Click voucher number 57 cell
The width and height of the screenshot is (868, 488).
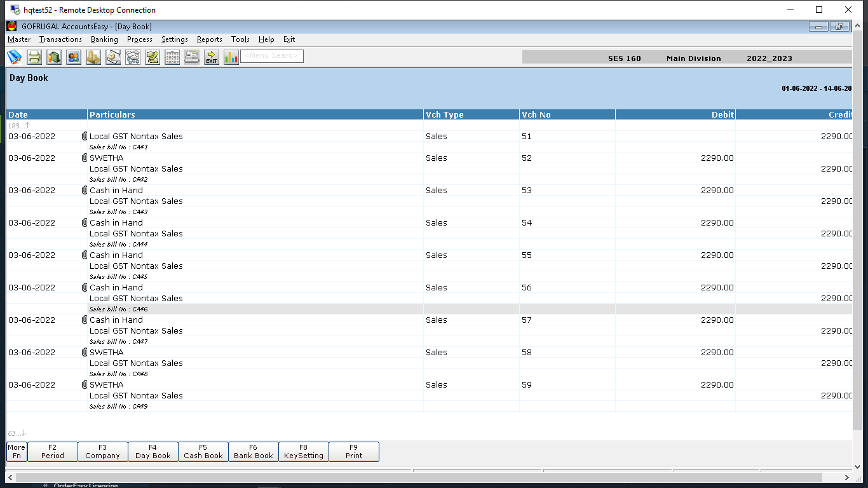567,320
